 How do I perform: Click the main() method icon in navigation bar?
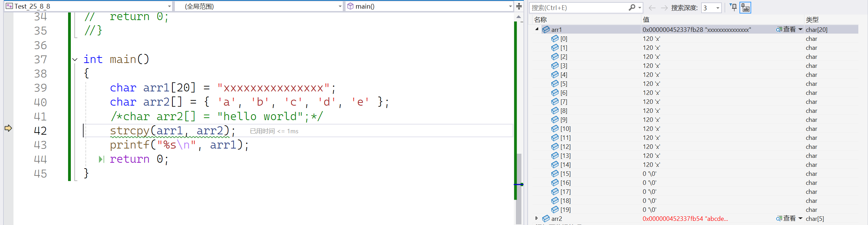[350, 6]
